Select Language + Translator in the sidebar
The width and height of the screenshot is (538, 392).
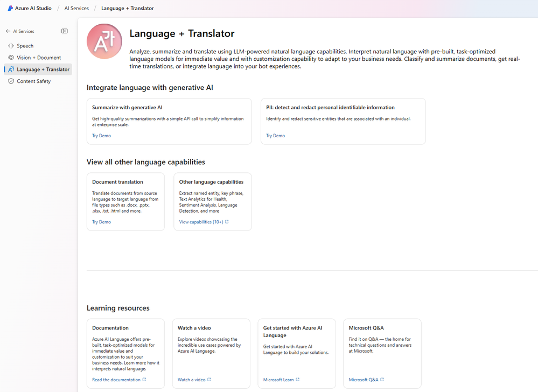coord(38,69)
